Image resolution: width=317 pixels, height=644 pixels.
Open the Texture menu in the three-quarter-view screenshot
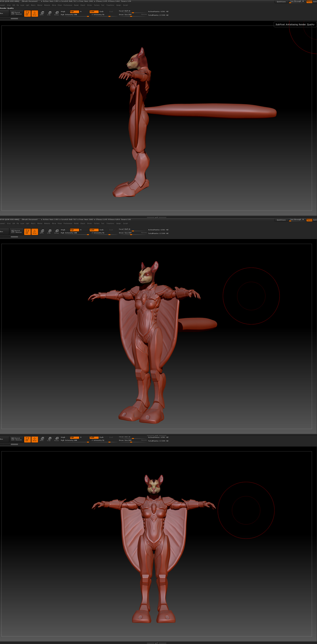97,223
